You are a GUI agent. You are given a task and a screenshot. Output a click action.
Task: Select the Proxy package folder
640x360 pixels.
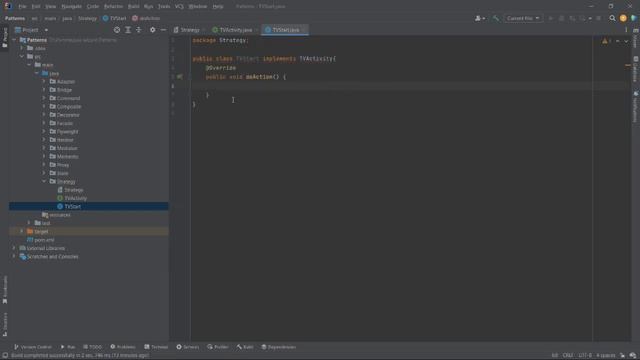63,165
